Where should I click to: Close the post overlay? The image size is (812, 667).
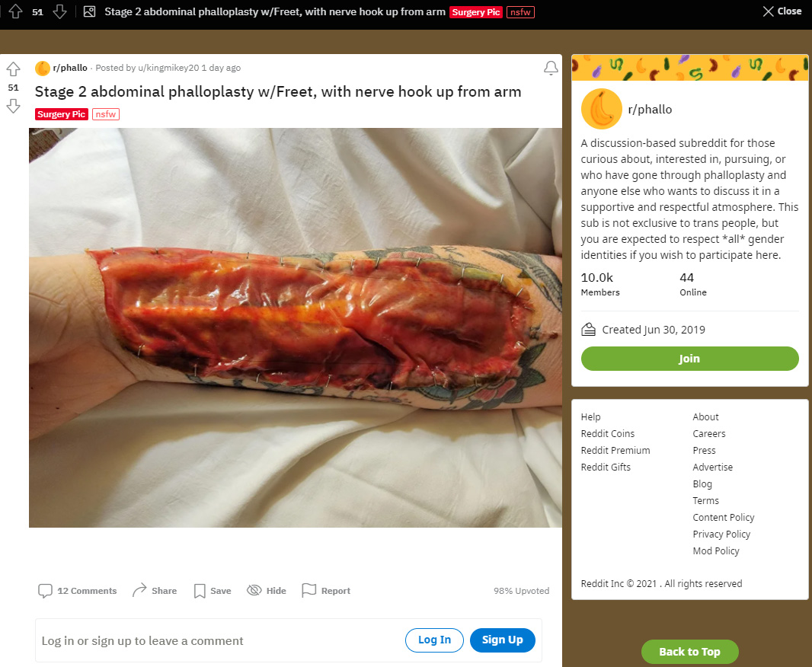(782, 11)
